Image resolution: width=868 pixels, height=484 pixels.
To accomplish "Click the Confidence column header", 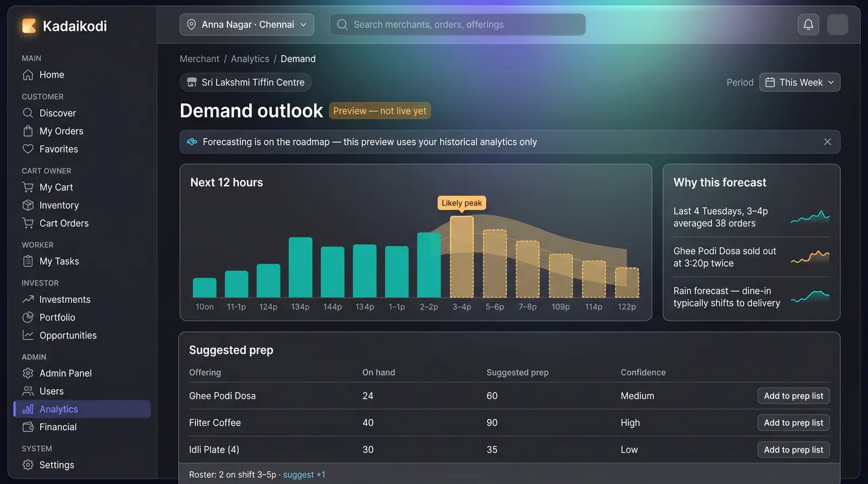I will pyautogui.click(x=643, y=372).
